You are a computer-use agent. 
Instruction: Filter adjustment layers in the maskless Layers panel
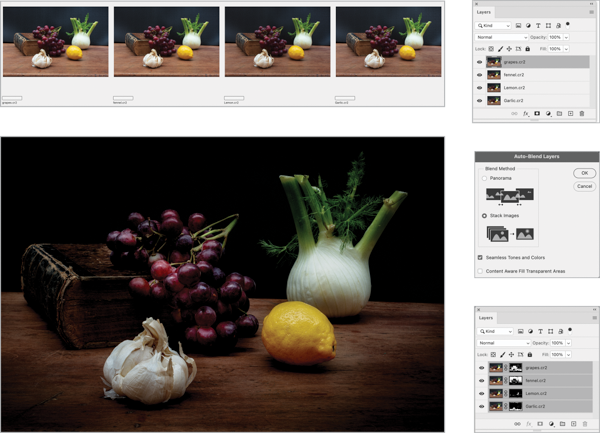point(528,26)
